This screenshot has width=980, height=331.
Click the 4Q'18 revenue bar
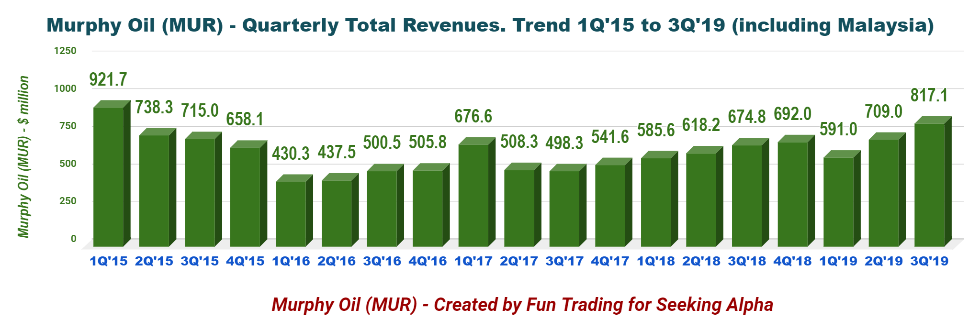792,194
